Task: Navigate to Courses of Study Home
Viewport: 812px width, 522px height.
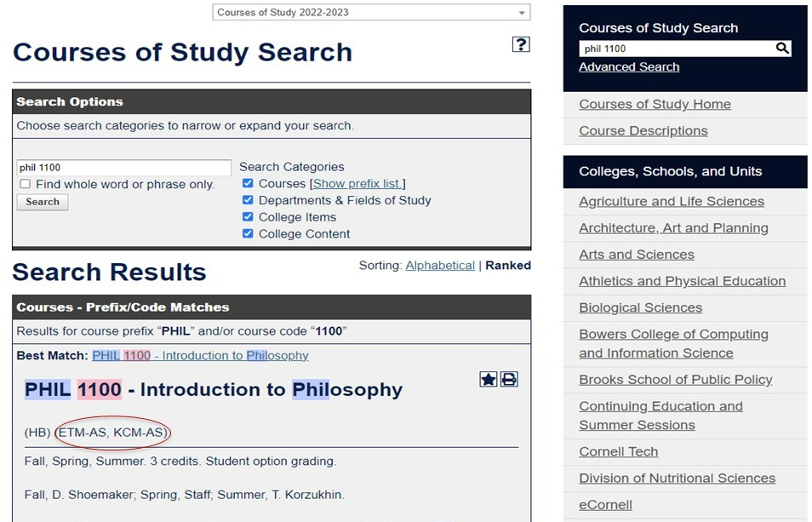Action: point(655,104)
